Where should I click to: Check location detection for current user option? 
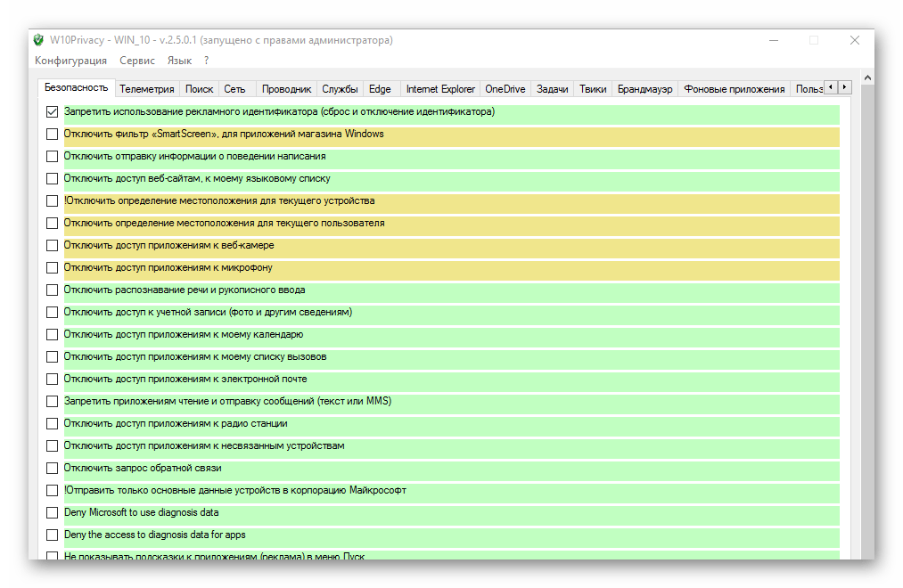pos(53,224)
